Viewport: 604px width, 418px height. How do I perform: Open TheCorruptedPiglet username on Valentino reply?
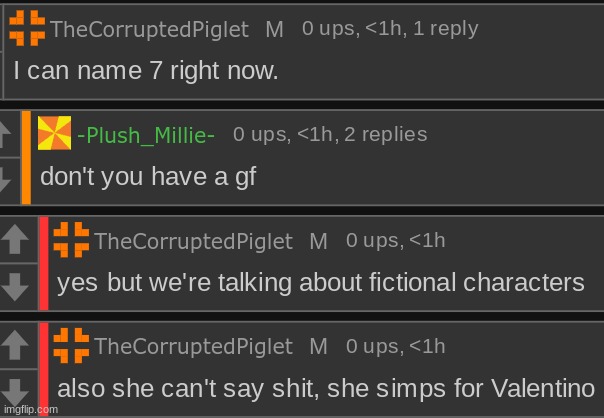click(193, 347)
